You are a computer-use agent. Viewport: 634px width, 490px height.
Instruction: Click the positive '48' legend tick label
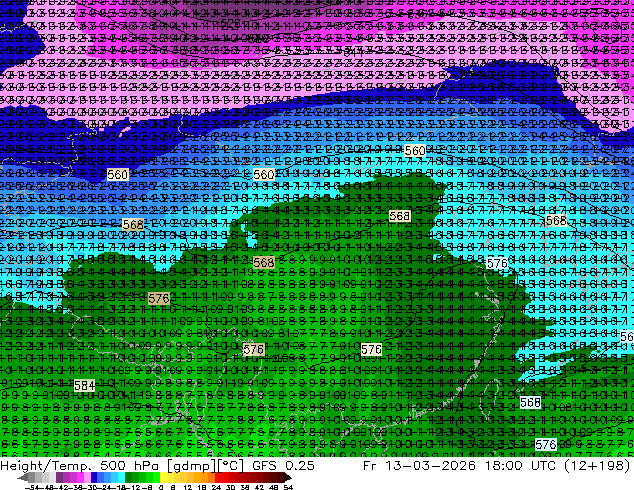[274, 488]
